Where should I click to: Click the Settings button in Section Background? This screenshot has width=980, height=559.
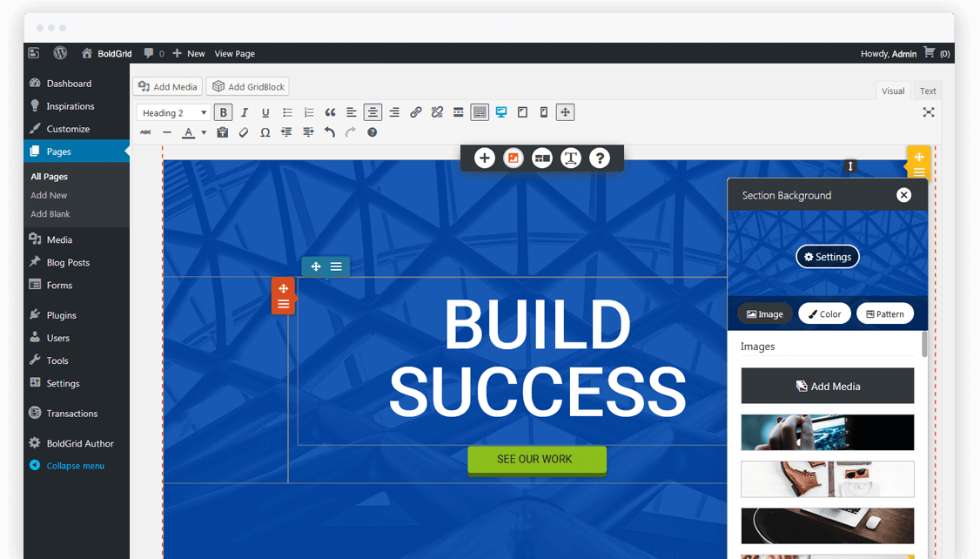[x=828, y=257]
